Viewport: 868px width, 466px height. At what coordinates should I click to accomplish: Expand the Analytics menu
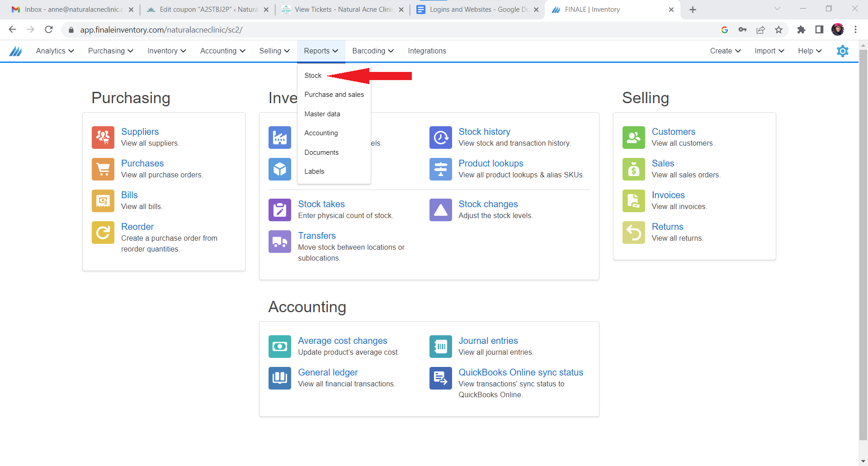tap(55, 51)
